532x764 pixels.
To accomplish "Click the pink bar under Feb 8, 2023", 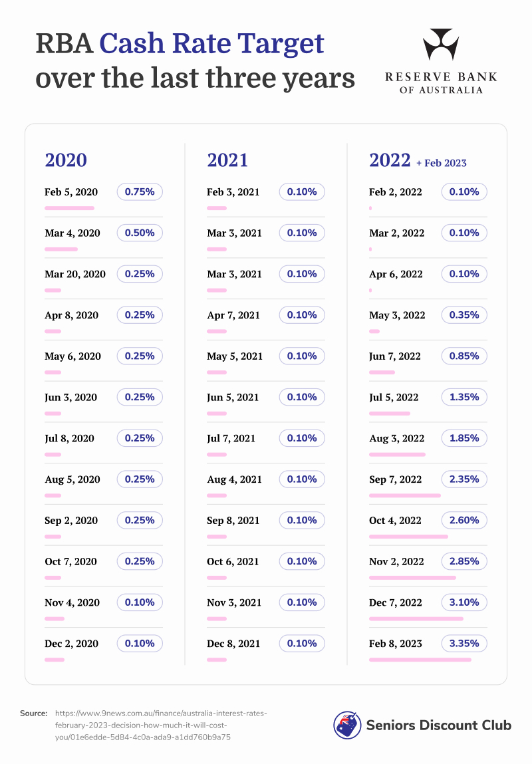I will click(420, 660).
